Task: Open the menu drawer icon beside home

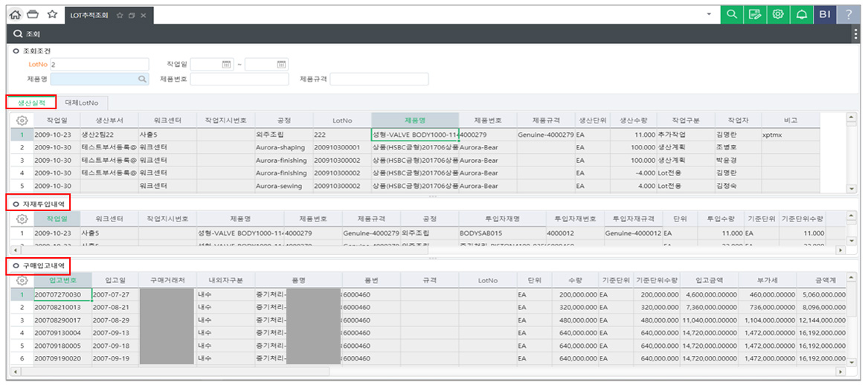Action: point(33,14)
